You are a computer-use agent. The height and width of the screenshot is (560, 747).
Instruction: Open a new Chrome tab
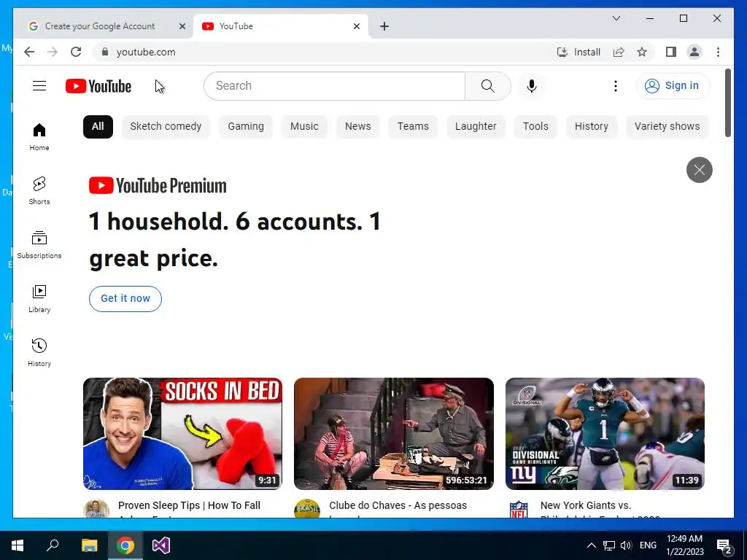point(384,26)
